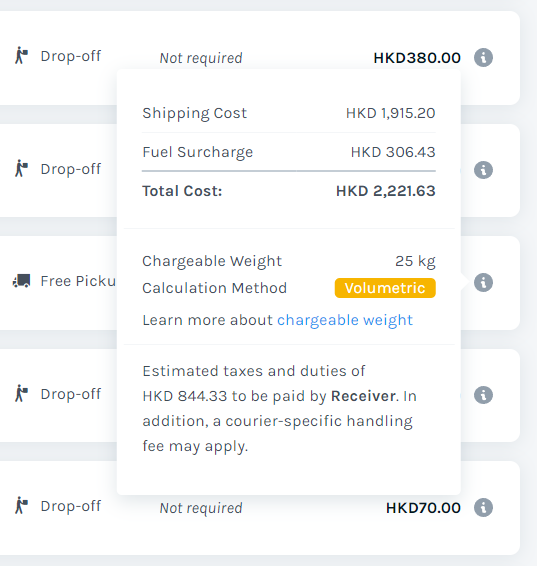
Task: Click courier icon on fourth Drop-off row
Action: (21, 393)
